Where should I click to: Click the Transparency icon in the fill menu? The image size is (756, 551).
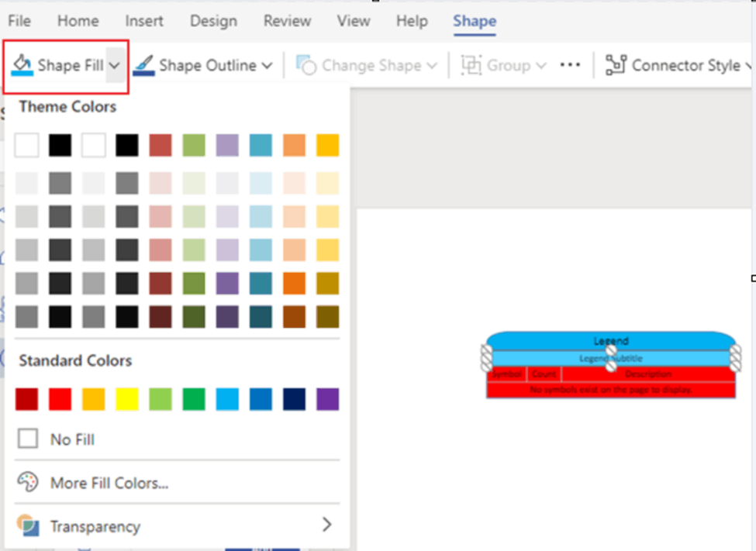28,525
